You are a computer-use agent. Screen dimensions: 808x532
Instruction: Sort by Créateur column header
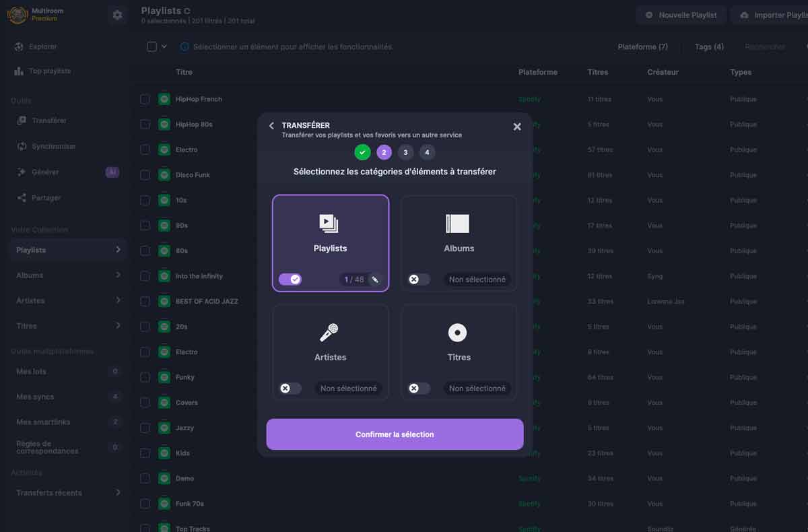click(663, 72)
